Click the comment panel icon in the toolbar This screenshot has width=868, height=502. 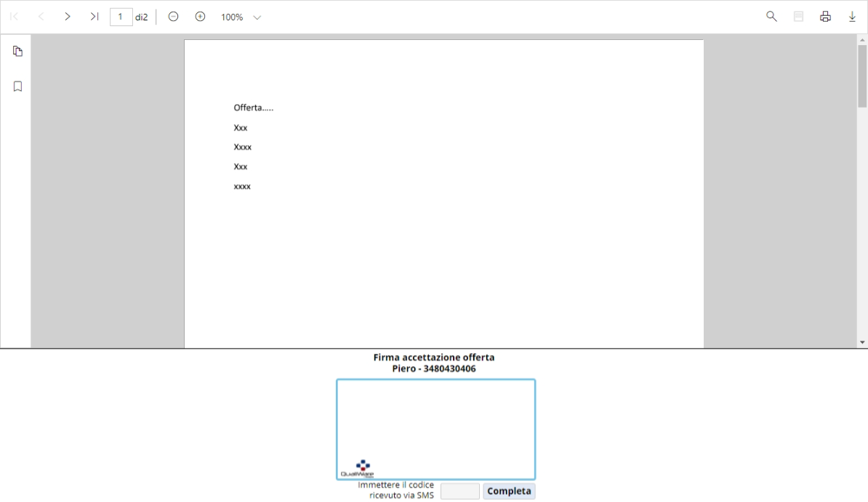798,17
